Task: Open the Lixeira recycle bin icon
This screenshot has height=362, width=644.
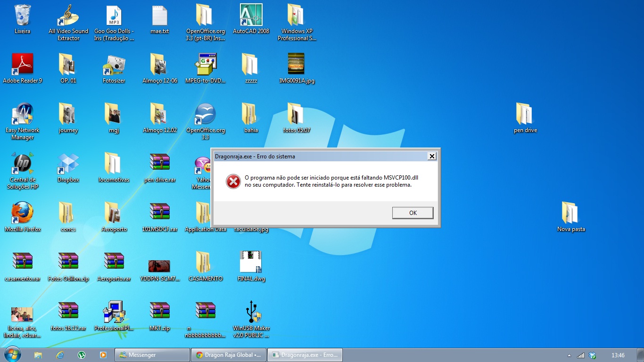Action: pyautogui.click(x=22, y=16)
